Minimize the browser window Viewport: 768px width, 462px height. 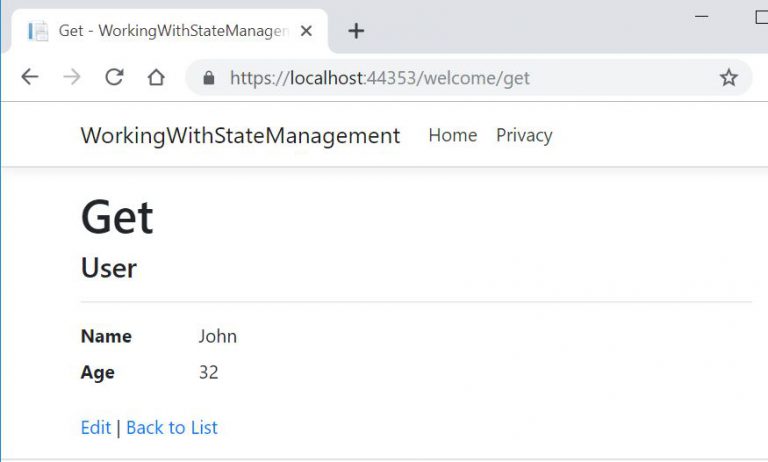(x=701, y=16)
